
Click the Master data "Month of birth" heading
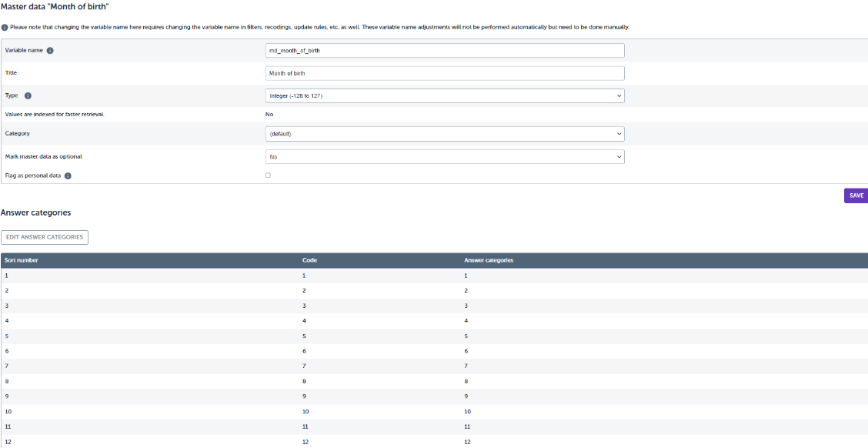point(54,7)
